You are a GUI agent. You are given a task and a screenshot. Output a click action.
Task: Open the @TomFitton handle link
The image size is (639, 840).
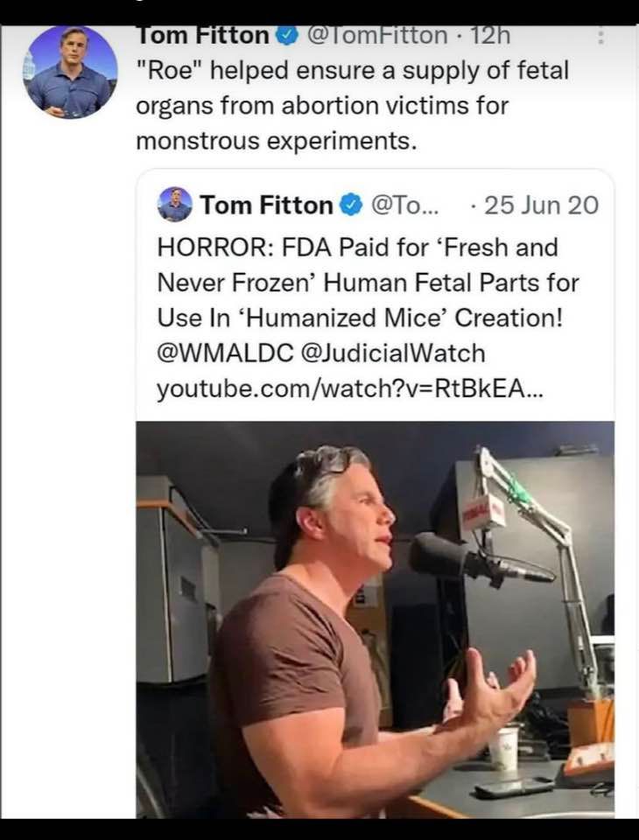click(x=378, y=36)
